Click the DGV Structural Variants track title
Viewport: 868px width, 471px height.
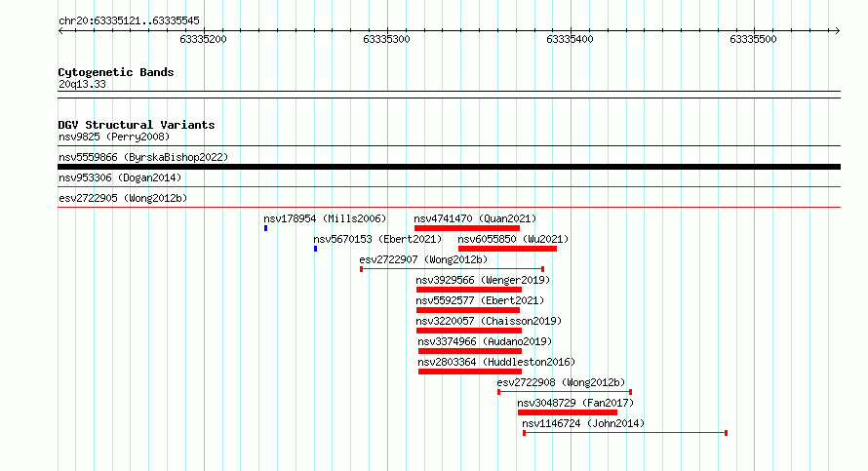137,125
